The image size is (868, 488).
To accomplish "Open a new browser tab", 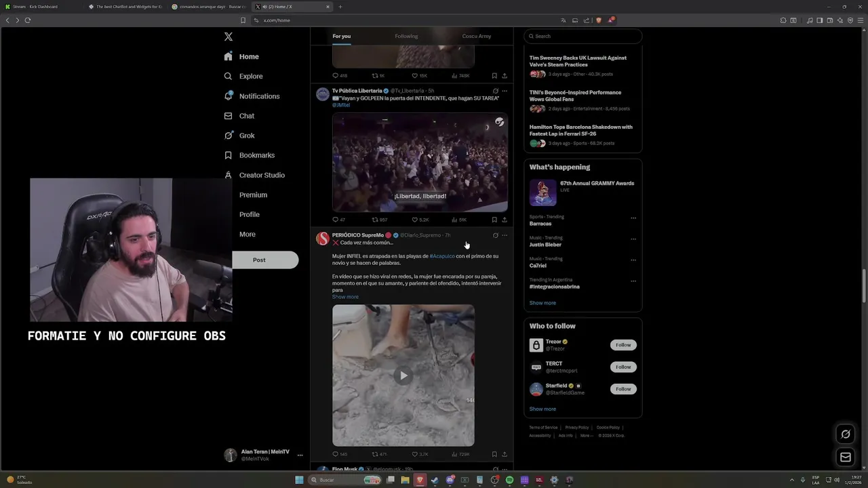I will pos(340,7).
